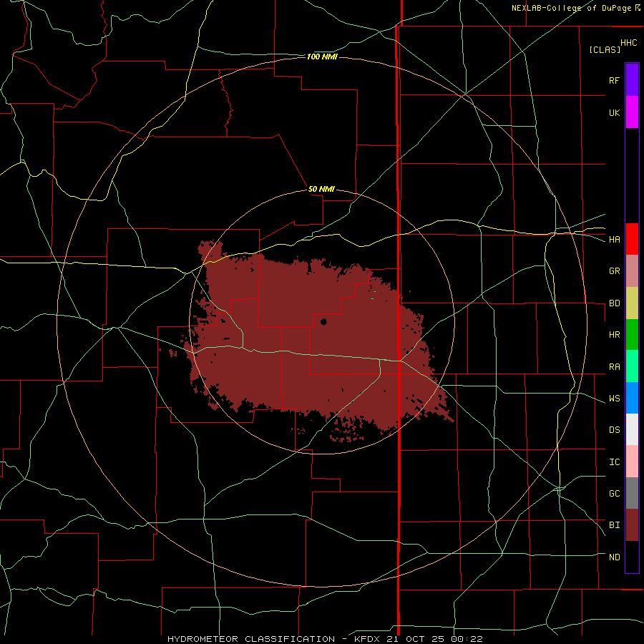The width and height of the screenshot is (644, 644).
Task: Click the "BI" legend label
Action: (614, 525)
